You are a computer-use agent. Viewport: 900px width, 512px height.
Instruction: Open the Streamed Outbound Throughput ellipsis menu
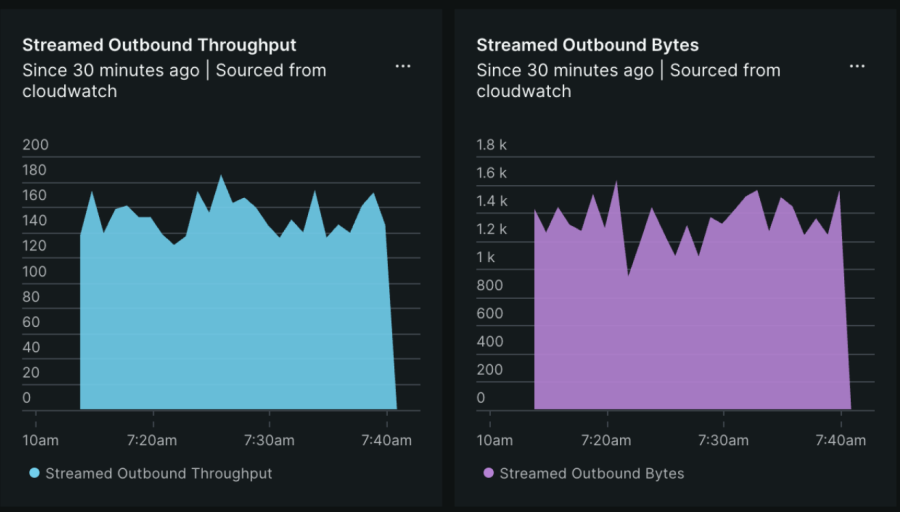[x=403, y=66]
